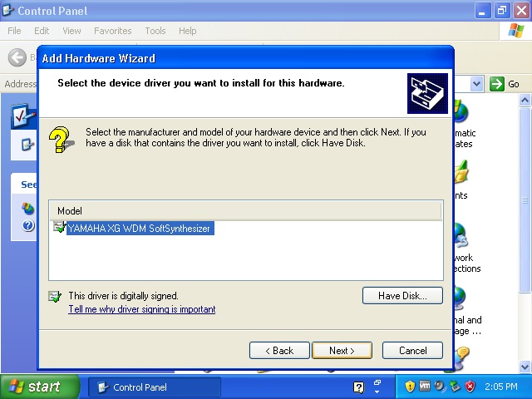Expand the Address bar dropdown arrow

coord(477,84)
